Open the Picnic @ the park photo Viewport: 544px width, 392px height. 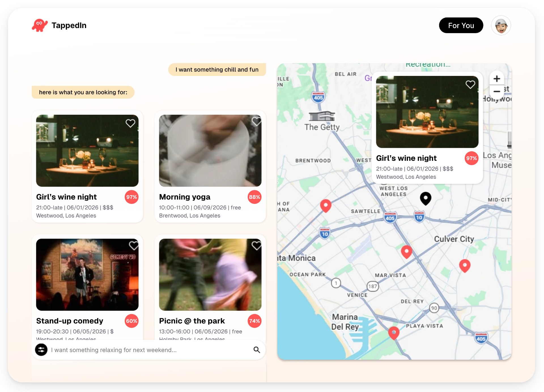[x=210, y=274]
